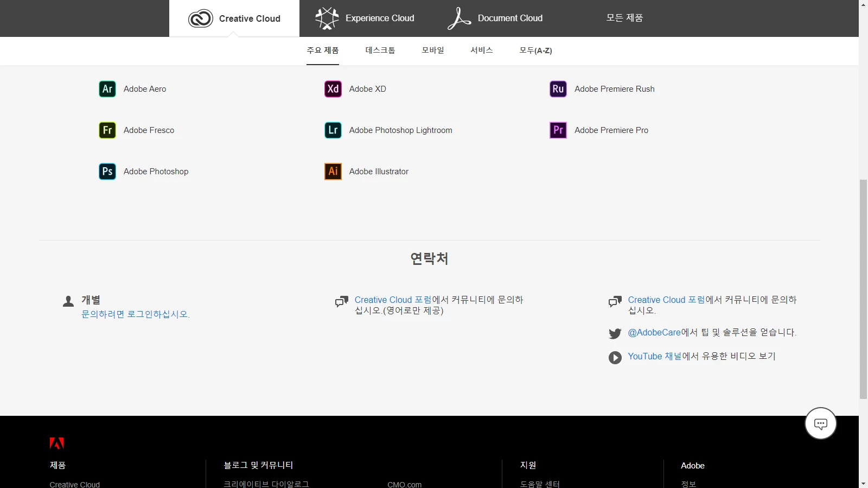Click the Photoshop Ps icon

click(107, 172)
